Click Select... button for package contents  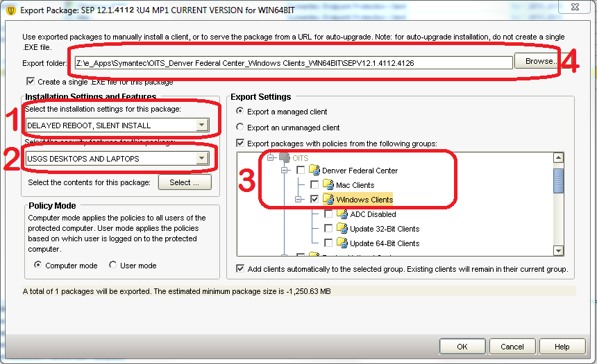[185, 182]
